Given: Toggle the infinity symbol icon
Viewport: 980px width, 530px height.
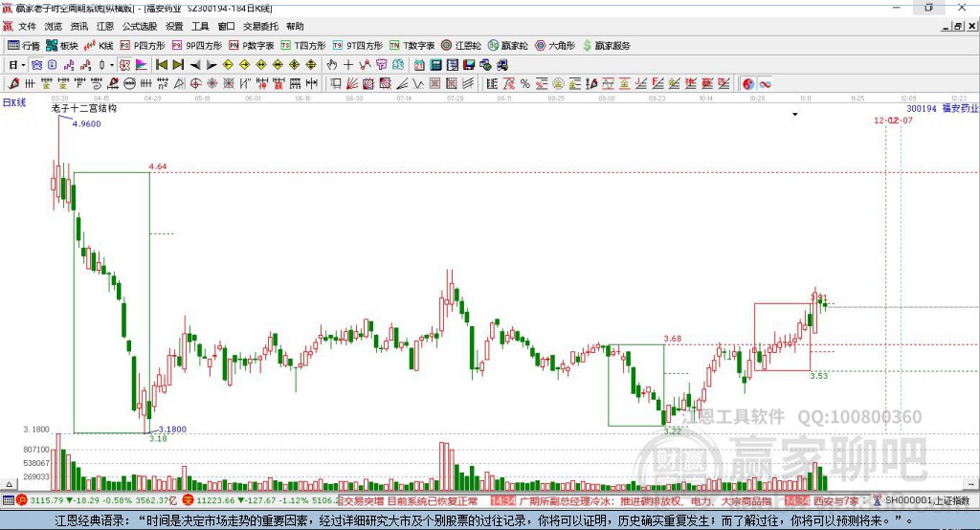Looking at the screenshot, I should 765,84.
